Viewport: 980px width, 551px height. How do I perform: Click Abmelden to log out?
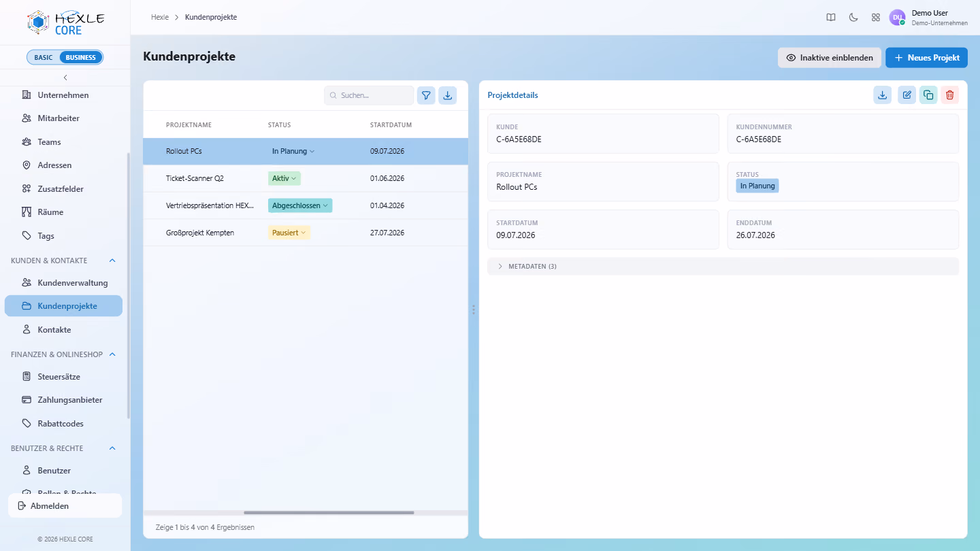(x=65, y=506)
